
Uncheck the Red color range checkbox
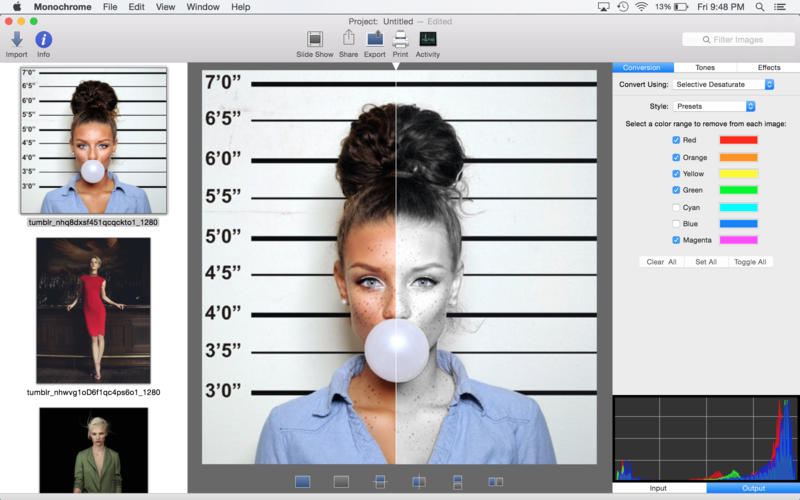coord(677,140)
